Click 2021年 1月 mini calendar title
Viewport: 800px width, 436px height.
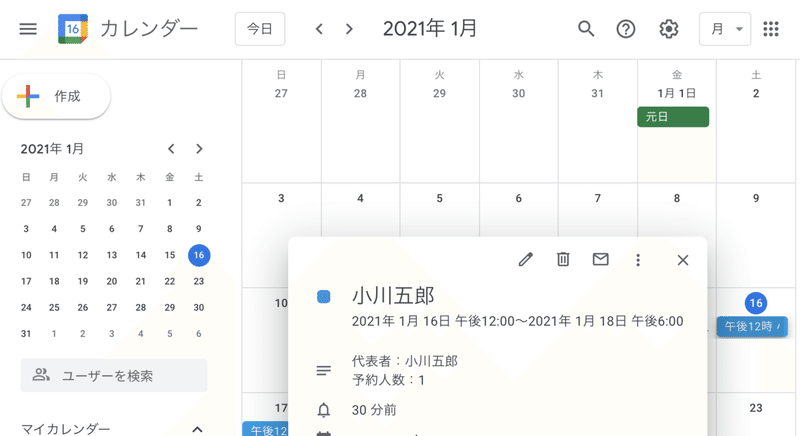tap(52, 149)
